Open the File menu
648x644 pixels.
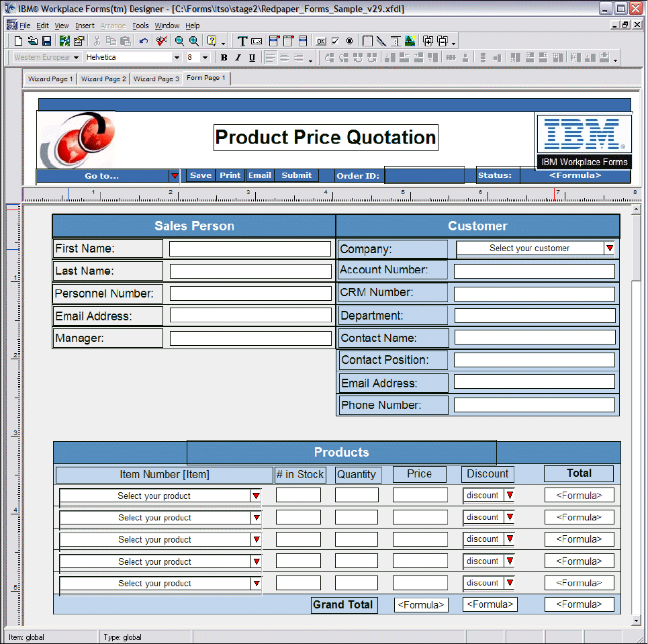[25, 26]
